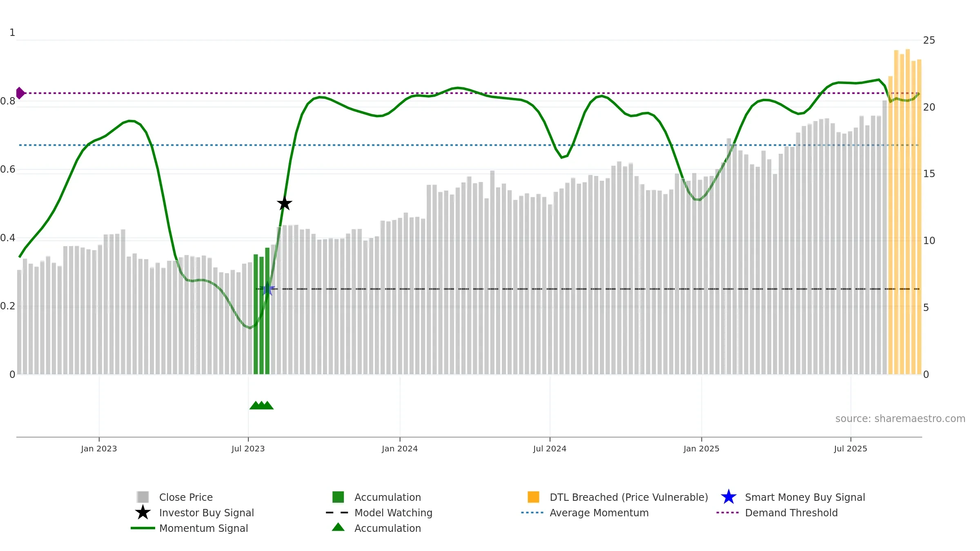Click Smart Money Buy Signal legend star
The image size is (980, 551).
728,497
